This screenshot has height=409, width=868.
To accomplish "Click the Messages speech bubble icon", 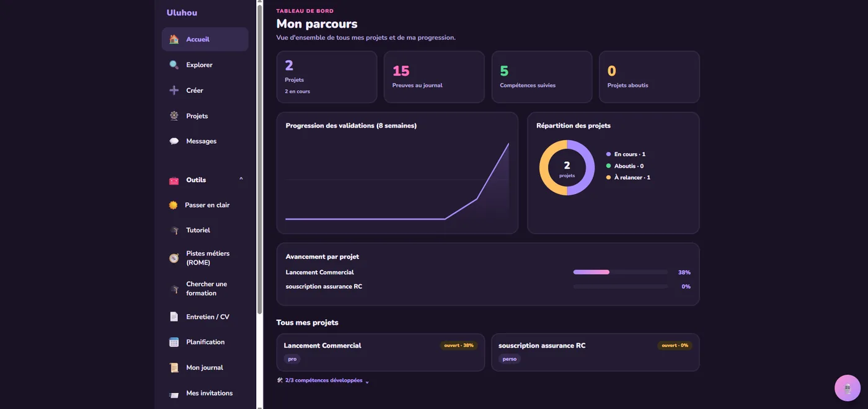I will (x=174, y=141).
